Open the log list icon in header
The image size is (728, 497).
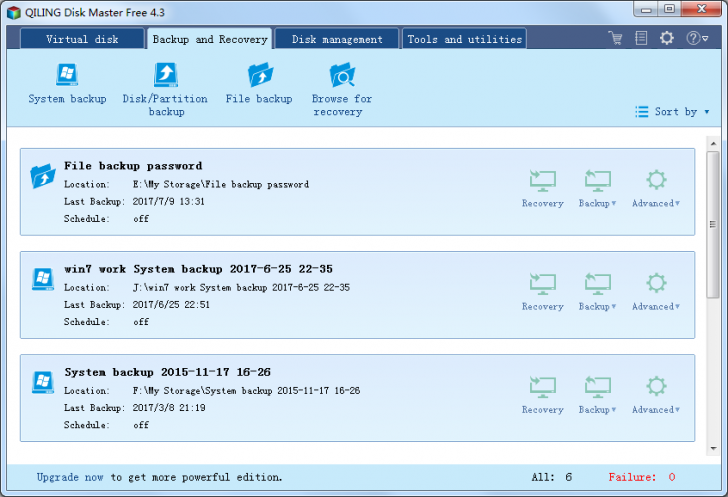point(641,38)
